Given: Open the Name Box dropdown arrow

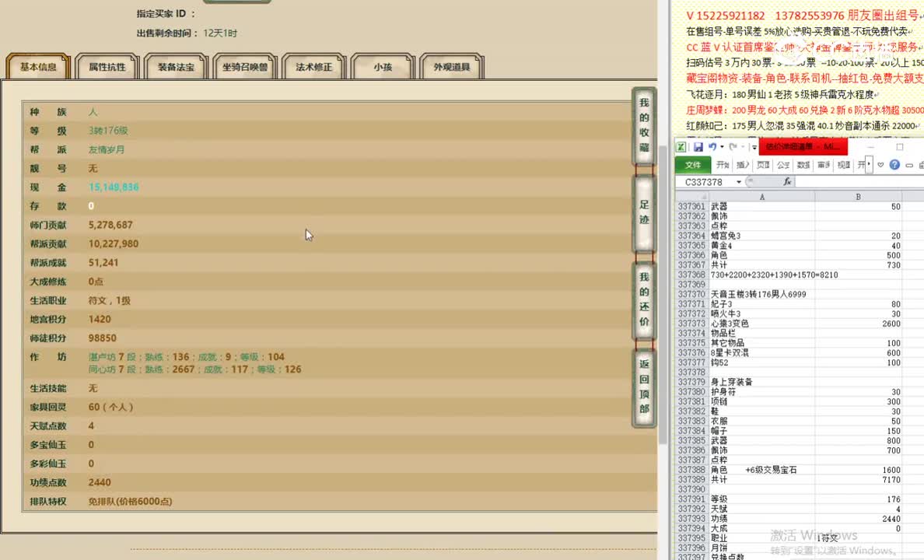Looking at the screenshot, I should click(x=739, y=181).
